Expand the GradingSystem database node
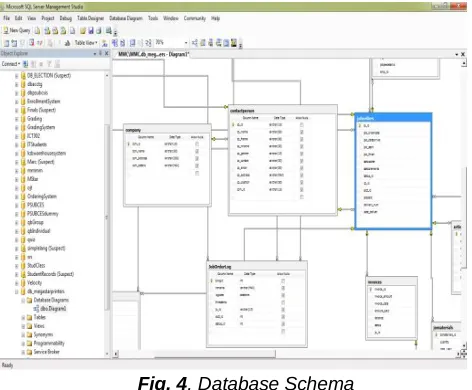 click(16, 128)
